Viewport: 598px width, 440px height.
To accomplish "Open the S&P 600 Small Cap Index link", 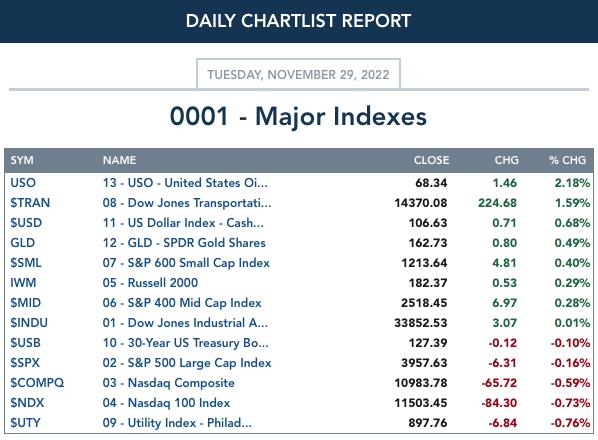I will pyautogui.click(x=186, y=263).
